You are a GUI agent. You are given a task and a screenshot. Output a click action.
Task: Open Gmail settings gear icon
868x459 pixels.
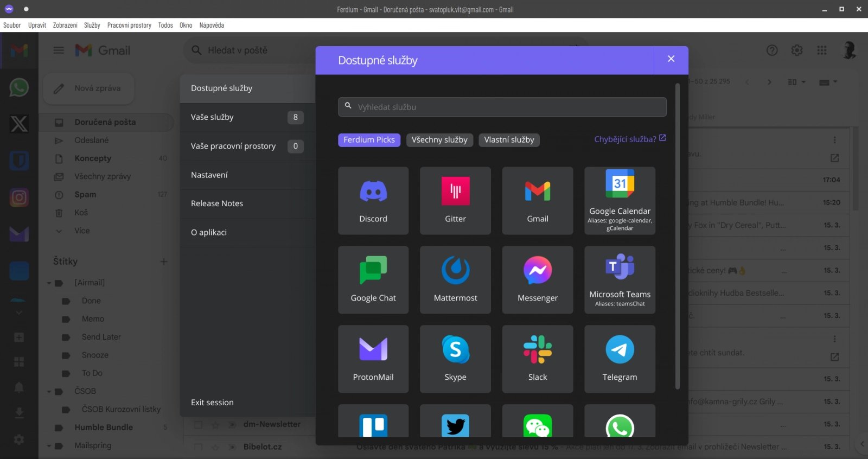point(797,50)
